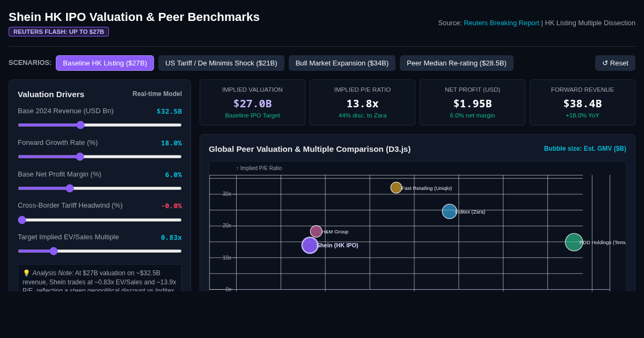Viewport: 644px width, 338px height.
Task: Select US Tariff / De Minimis Shock scenario
Action: point(221,63)
